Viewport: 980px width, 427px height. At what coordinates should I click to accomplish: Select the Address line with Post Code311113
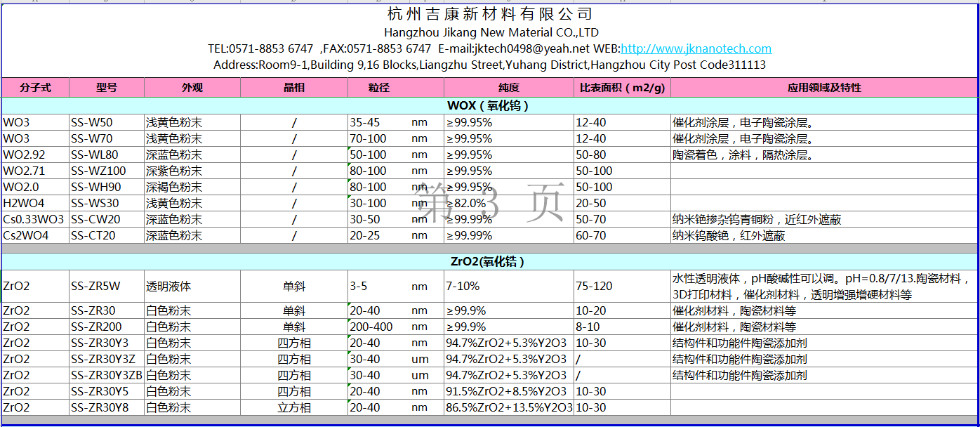coord(490,65)
